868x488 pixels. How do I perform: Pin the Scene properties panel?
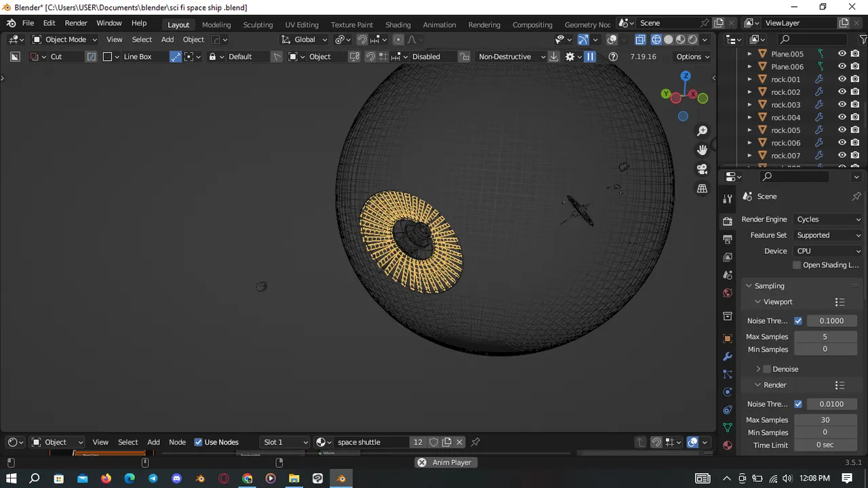pyautogui.click(x=856, y=196)
